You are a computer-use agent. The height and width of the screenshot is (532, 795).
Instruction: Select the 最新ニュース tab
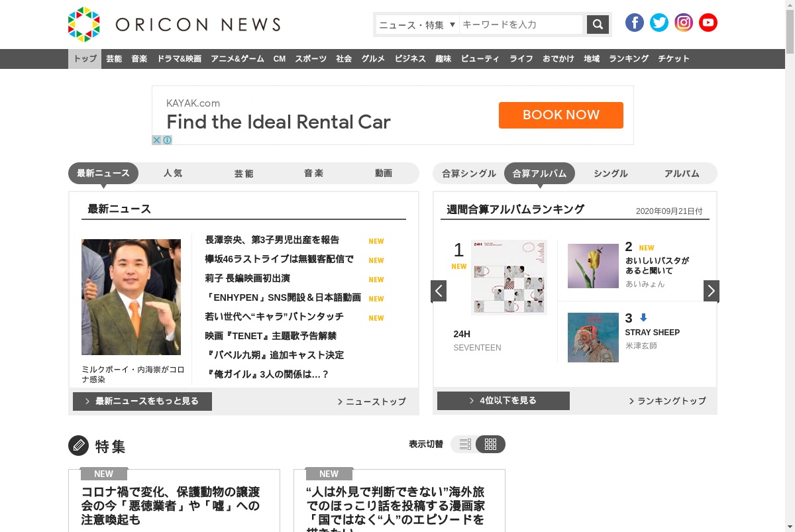coord(103,174)
